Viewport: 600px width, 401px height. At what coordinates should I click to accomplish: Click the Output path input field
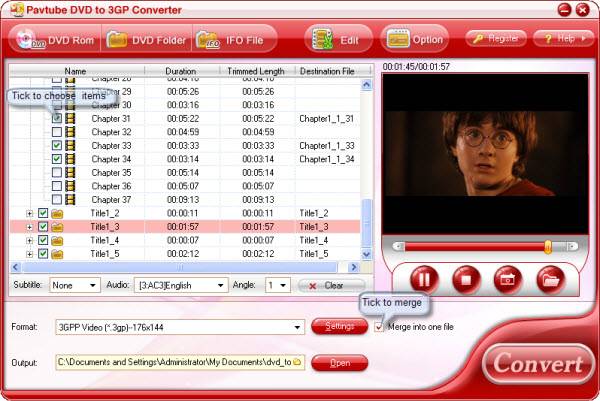(x=180, y=362)
